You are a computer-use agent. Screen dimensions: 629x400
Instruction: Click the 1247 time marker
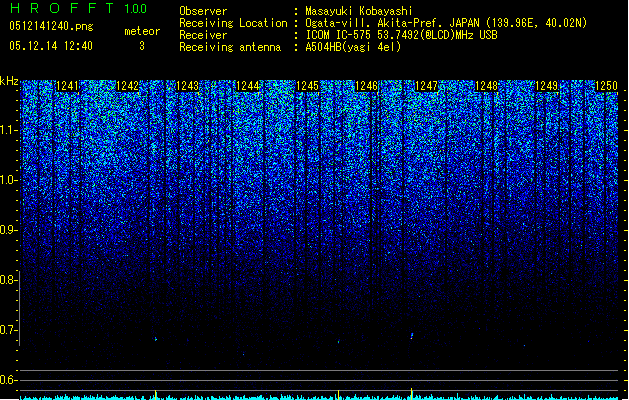click(x=426, y=86)
